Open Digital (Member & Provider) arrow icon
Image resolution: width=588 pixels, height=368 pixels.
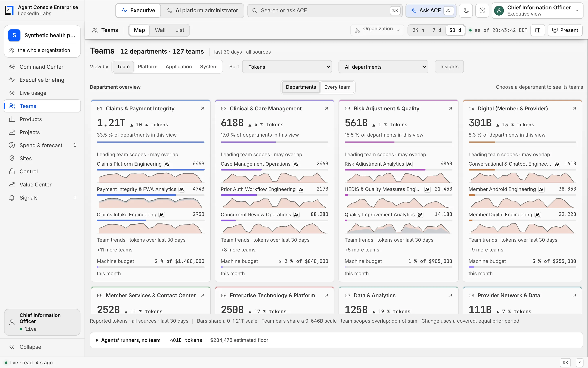574,109
